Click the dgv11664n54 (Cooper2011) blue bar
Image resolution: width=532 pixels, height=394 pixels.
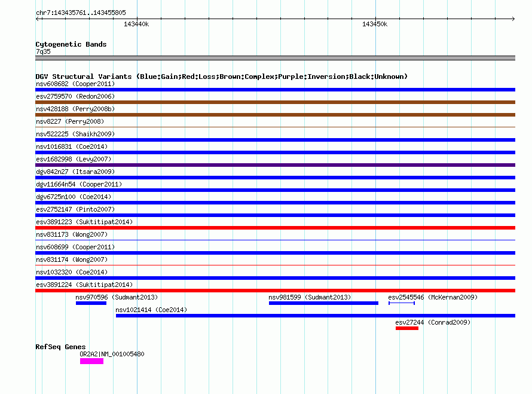coord(275,190)
